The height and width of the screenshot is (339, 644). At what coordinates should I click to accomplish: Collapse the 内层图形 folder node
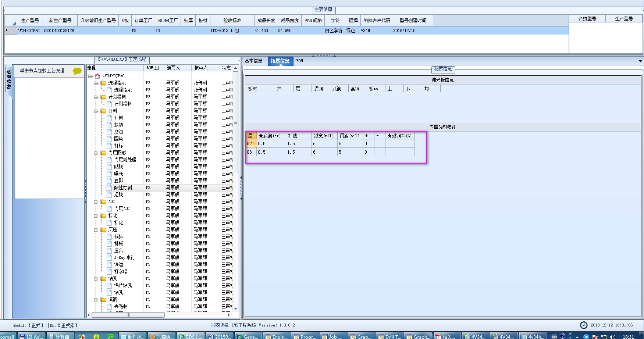point(96,153)
